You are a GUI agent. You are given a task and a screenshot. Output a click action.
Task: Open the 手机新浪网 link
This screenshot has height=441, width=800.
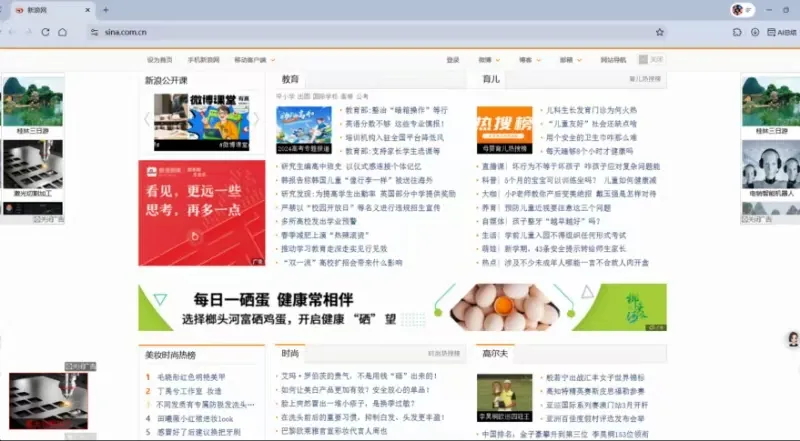(x=203, y=60)
